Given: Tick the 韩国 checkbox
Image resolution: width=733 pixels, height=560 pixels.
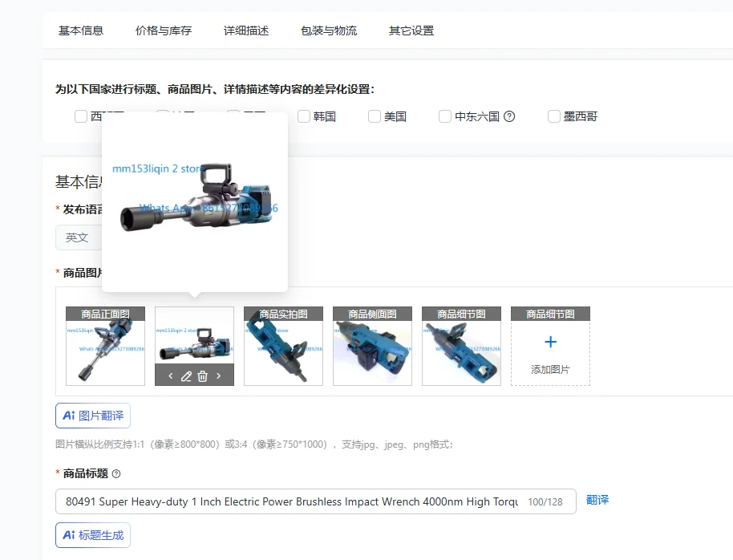Looking at the screenshot, I should (304, 116).
